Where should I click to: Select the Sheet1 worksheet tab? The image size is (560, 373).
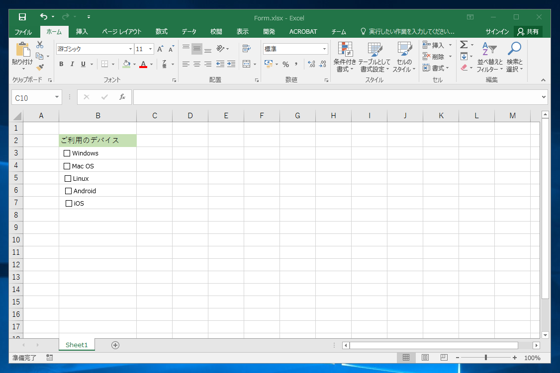[x=76, y=345]
